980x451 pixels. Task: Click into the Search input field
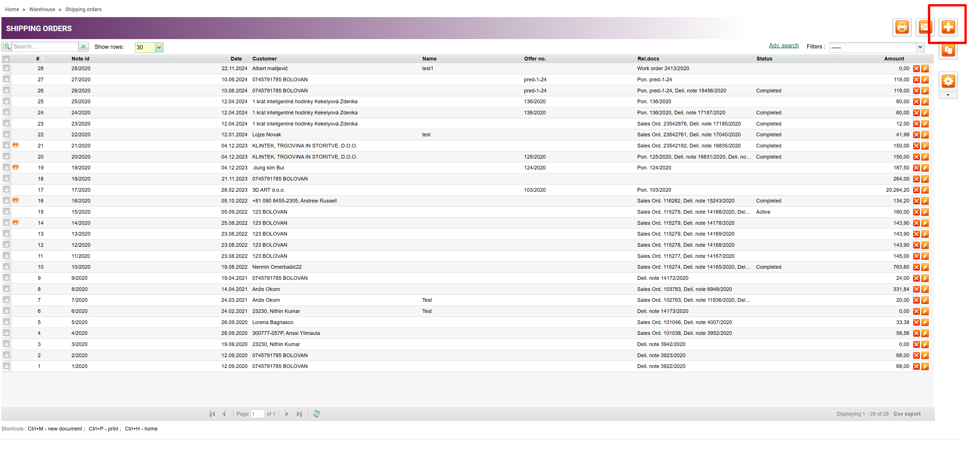coord(45,47)
